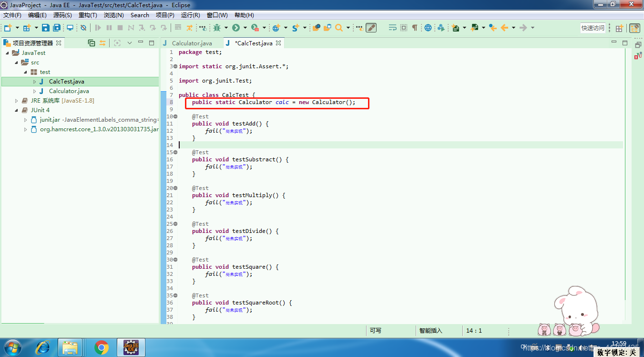The image size is (644, 357).
Task: Open the Windows Start button
Action: coord(12,347)
